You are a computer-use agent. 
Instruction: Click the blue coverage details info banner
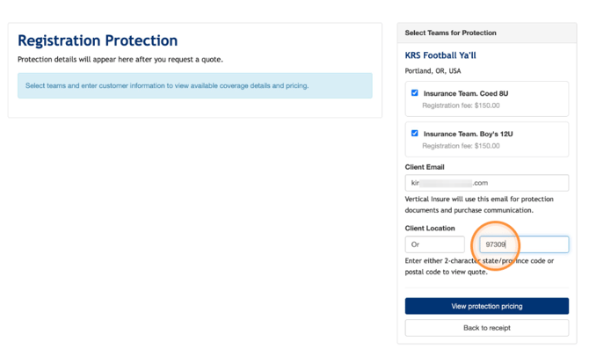click(195, 85)
